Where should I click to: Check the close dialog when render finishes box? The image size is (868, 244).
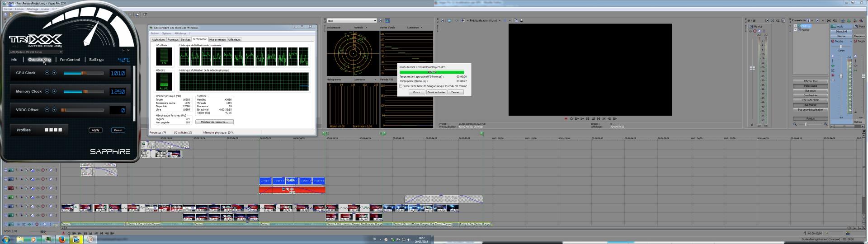pos(401,86)
